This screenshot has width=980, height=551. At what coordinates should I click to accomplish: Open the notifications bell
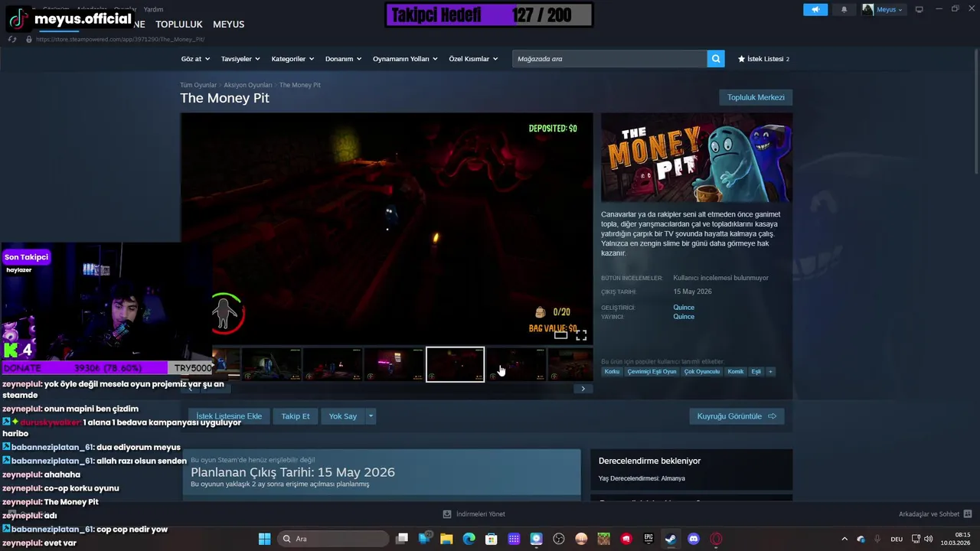click(x=844, y=9)
